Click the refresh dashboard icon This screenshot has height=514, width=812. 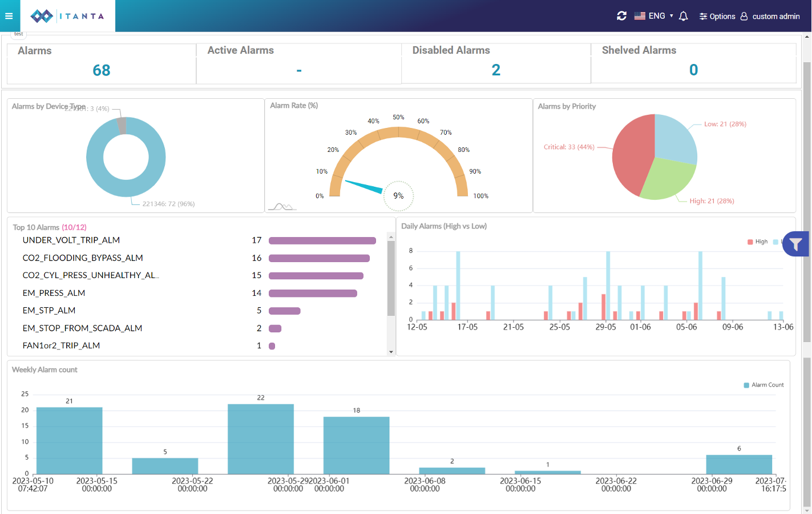(x=621, y=16)
